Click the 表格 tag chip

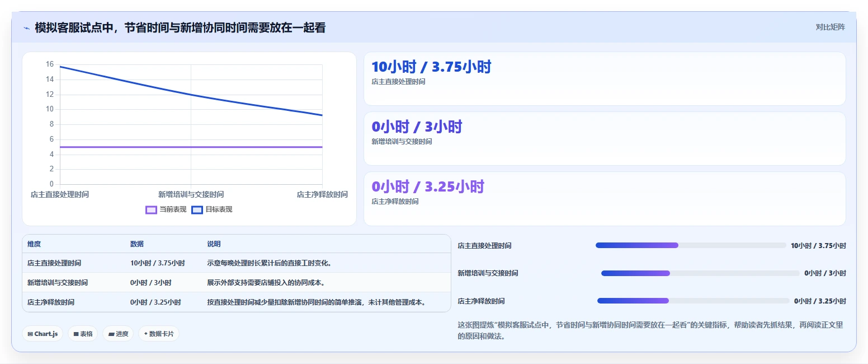coord(83,334)
